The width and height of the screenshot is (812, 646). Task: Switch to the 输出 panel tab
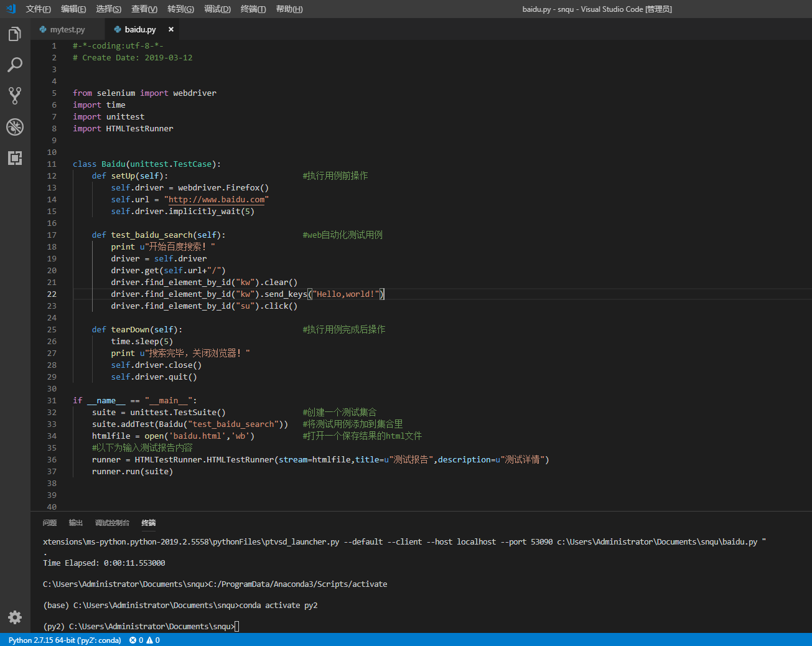pyautogui.click(x=76, y=523)
